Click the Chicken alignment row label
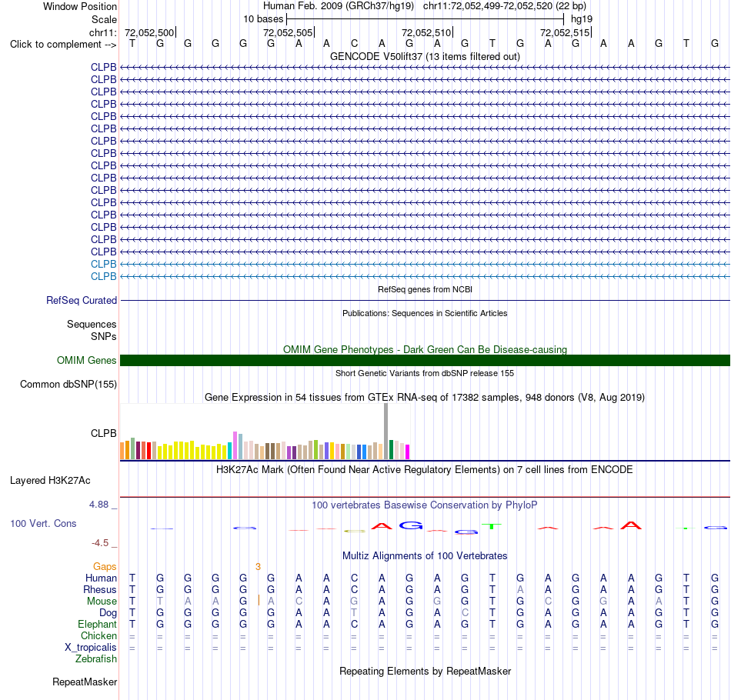 [98, 635]
